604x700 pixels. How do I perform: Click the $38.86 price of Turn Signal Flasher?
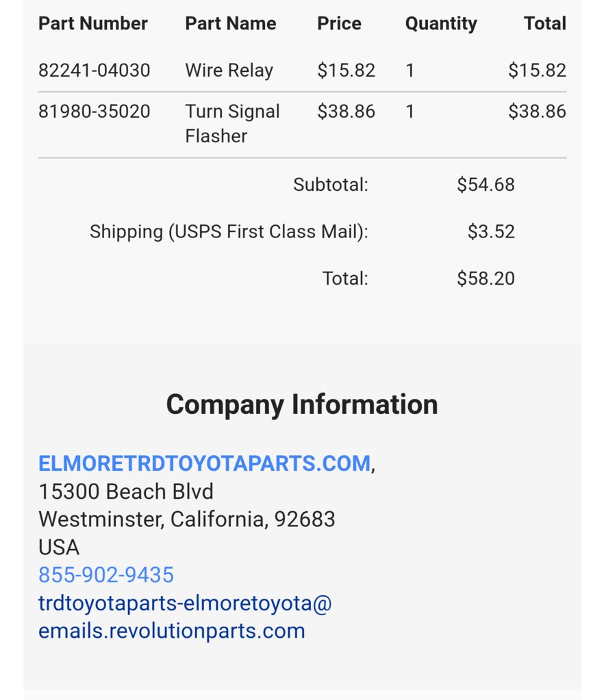(x=347, y=111)
